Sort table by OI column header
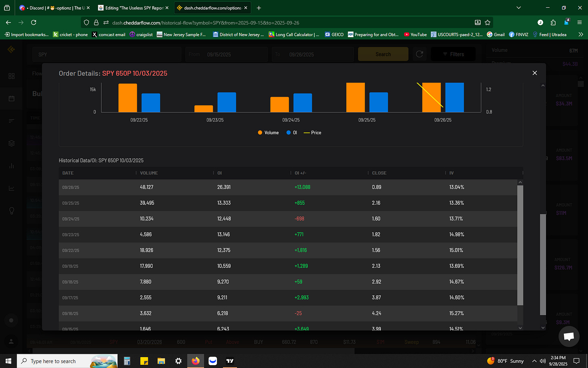 220,173
